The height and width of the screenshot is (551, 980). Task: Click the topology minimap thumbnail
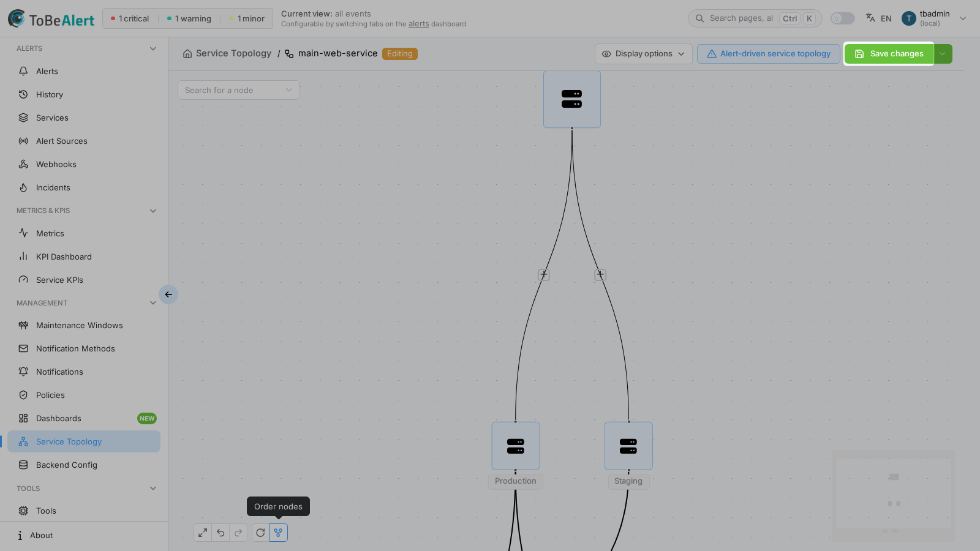coord(894,496)
